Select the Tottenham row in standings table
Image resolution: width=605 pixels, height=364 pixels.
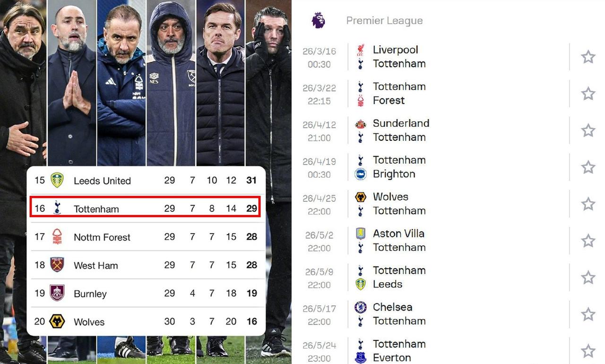[x=145, y=208]
